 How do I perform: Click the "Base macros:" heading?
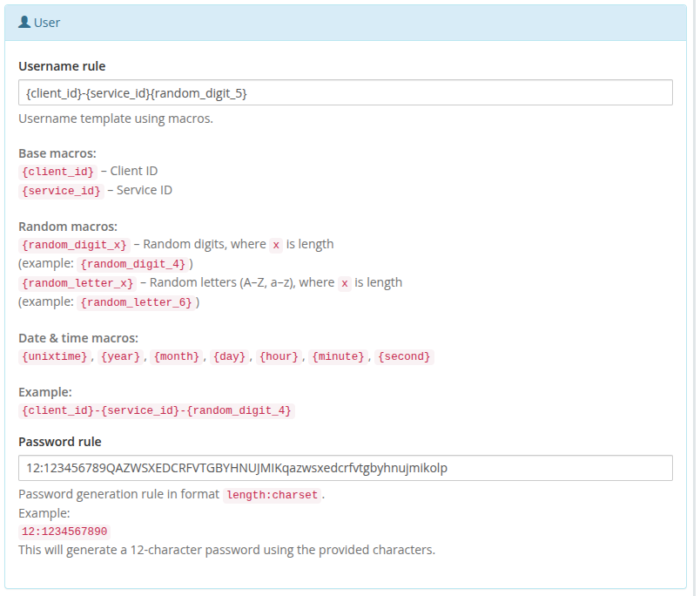(x=57, y=153)
